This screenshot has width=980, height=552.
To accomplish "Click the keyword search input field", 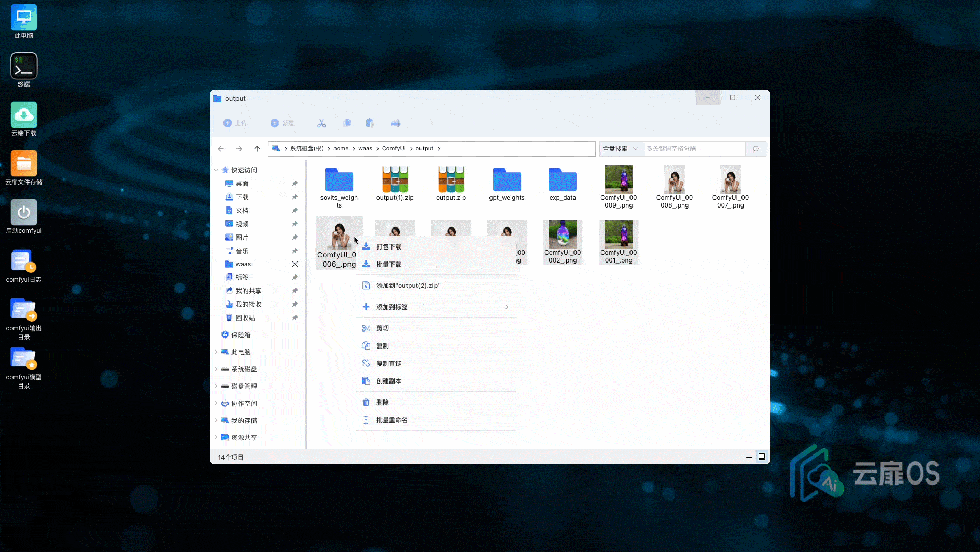I will (694, 149).
